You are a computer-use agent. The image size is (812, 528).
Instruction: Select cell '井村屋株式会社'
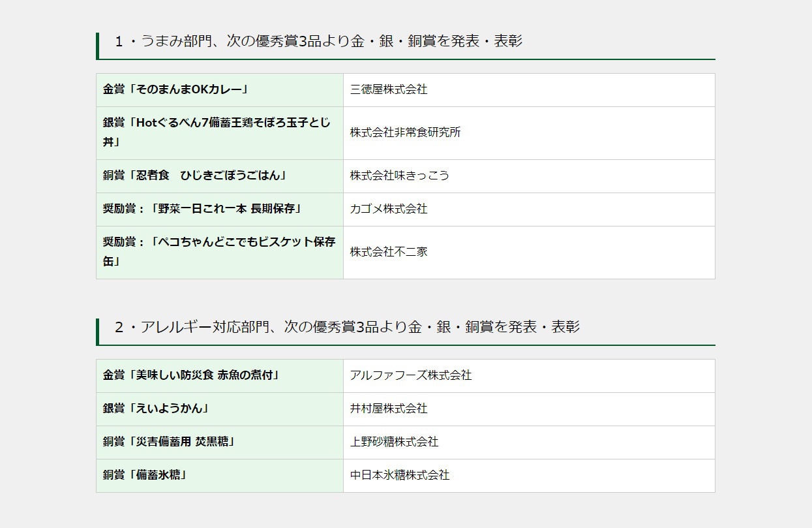pos(529,409)
